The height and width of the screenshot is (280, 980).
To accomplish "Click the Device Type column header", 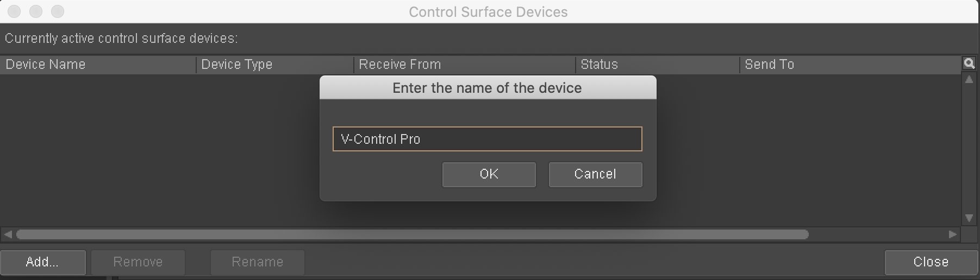I will click(x=274, y=65).
